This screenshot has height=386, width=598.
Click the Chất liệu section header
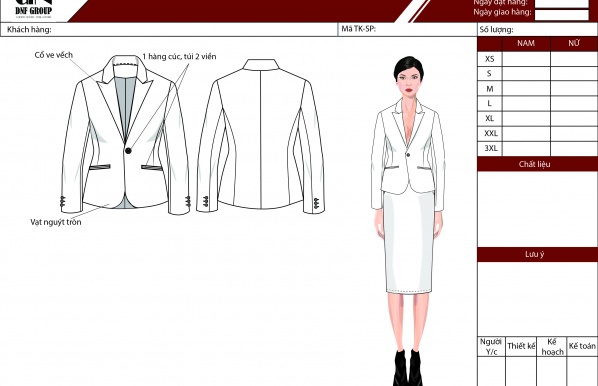coord(537,164)
